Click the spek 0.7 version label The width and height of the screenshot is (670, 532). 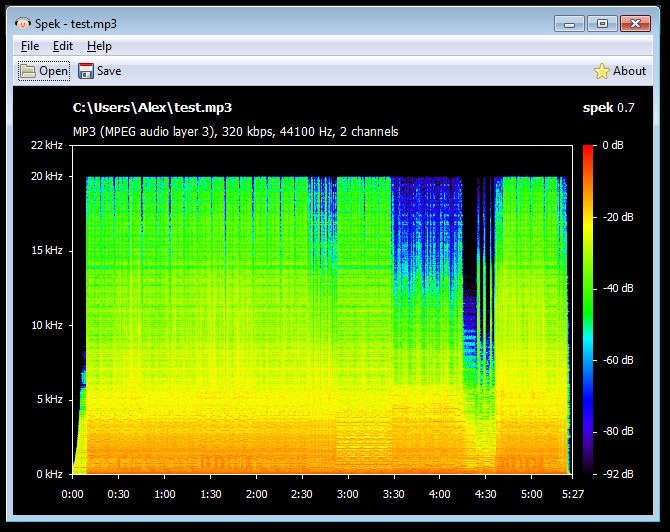pos(608,108)
